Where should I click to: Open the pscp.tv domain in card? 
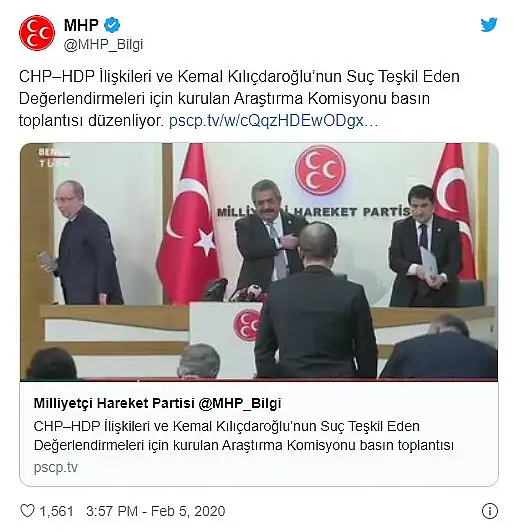click(56, 468)
